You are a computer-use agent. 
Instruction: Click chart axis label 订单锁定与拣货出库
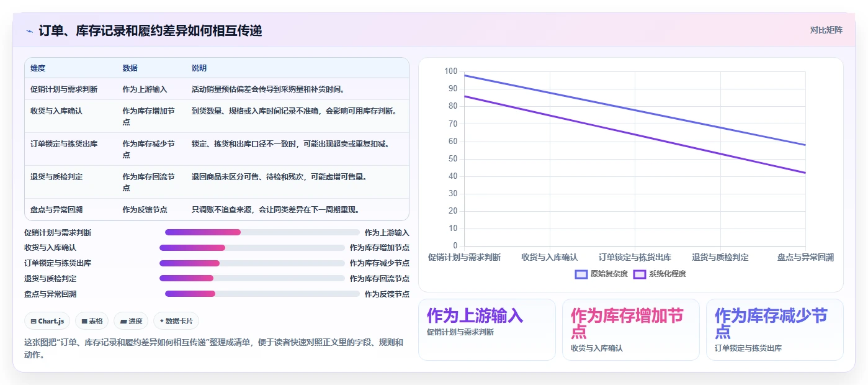(635, 257)
